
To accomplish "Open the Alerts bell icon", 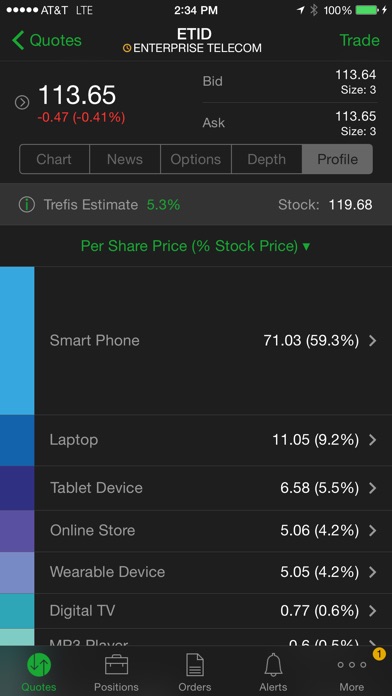I will (x=273, y=665).
